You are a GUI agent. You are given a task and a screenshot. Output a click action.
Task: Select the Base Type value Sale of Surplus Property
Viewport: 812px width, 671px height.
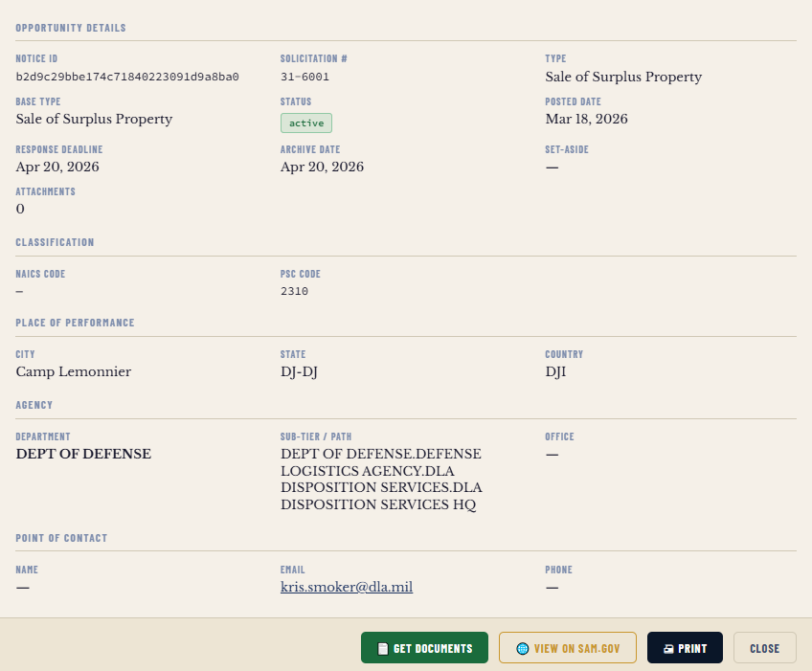tap(94, 119)
